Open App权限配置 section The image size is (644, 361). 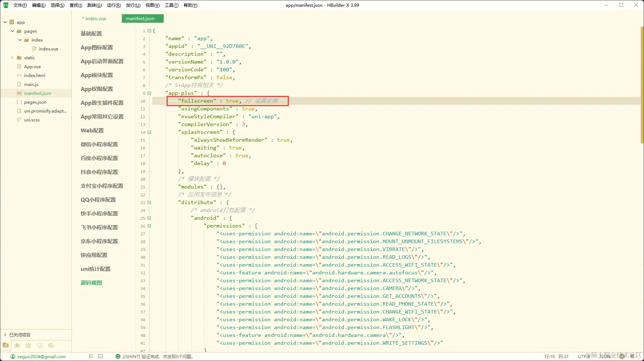pos(97,89)
